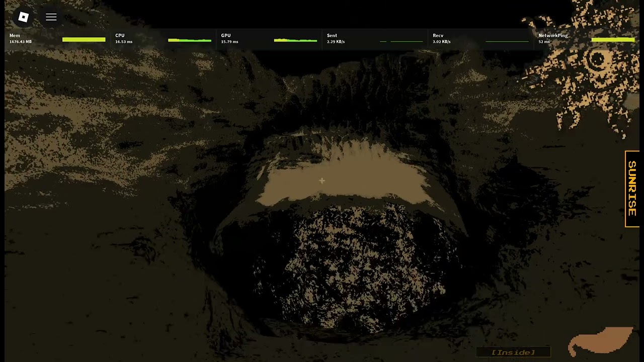Image resolution: width=644 pixels, height=362 pixels.
Task: Select the NetworkPing stat
Action: pyautogui.click(x=587, y=39)
